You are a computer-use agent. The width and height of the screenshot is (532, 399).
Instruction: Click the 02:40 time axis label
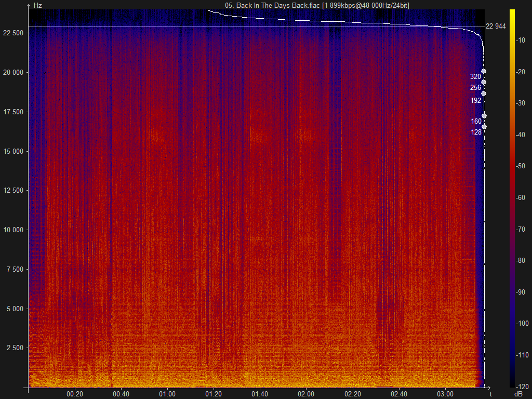(x=398, y=394)
